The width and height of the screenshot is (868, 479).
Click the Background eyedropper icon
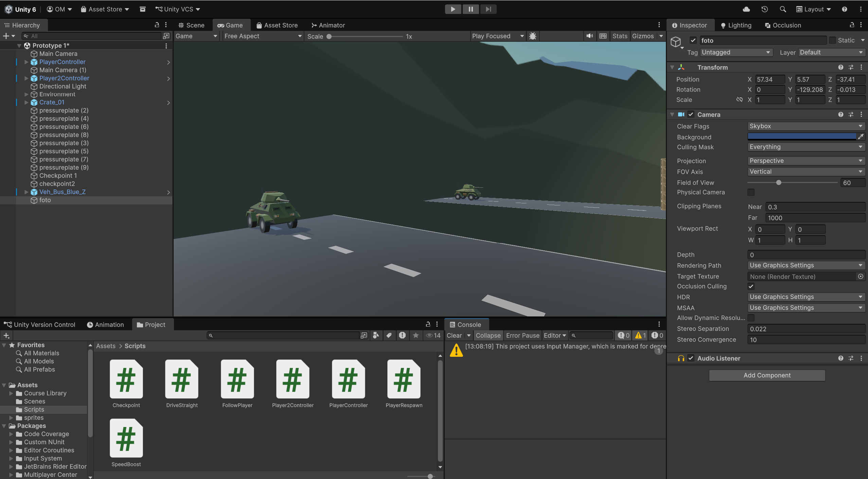[x=861, y=136]
